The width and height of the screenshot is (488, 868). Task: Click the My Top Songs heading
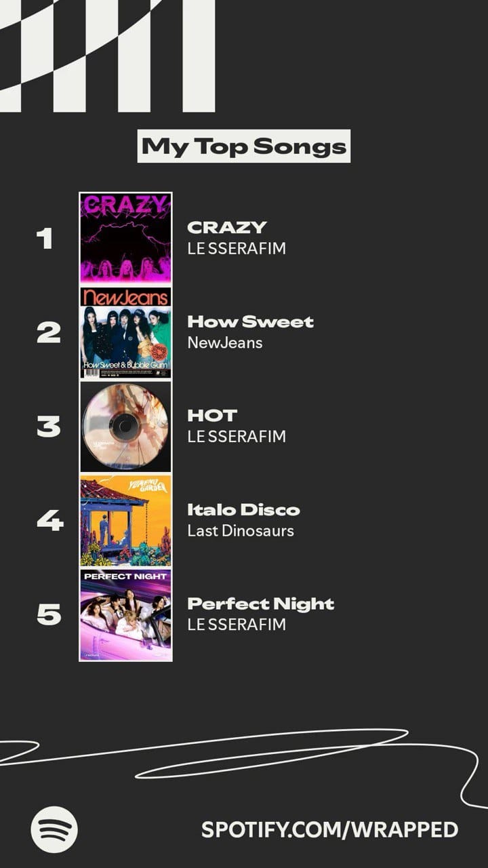click(x=244, y=146)
